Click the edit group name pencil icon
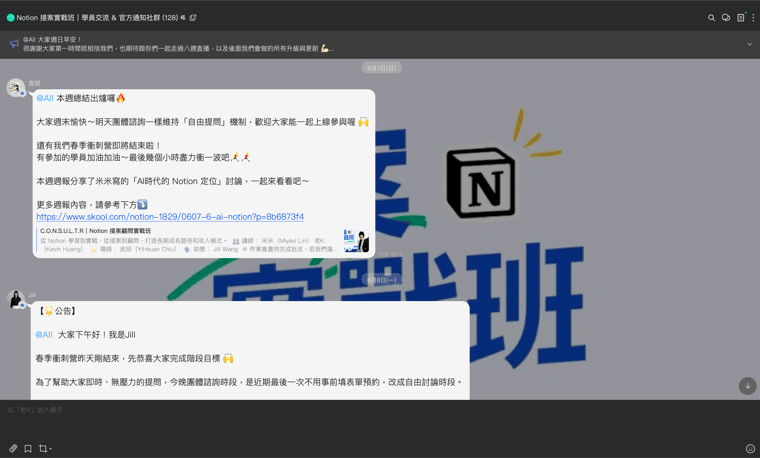This screenshot has height=458, width=760. [x=193, y=17]
